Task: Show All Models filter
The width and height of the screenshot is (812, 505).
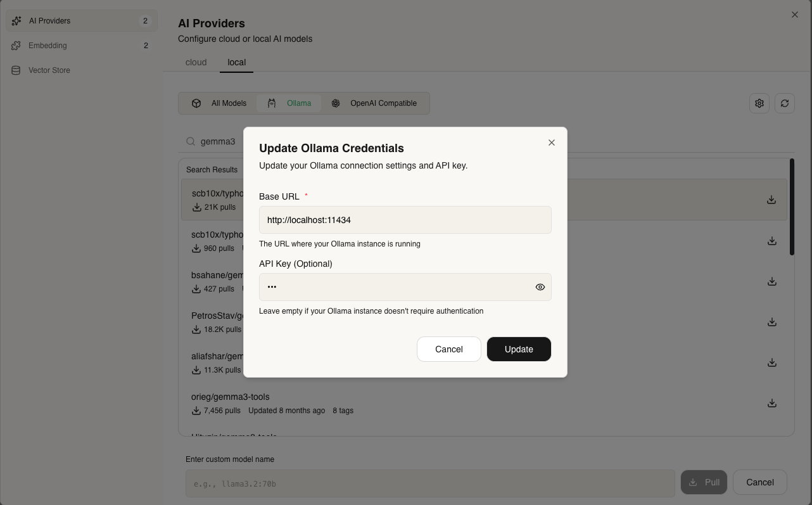Action: tap(219, 103)
